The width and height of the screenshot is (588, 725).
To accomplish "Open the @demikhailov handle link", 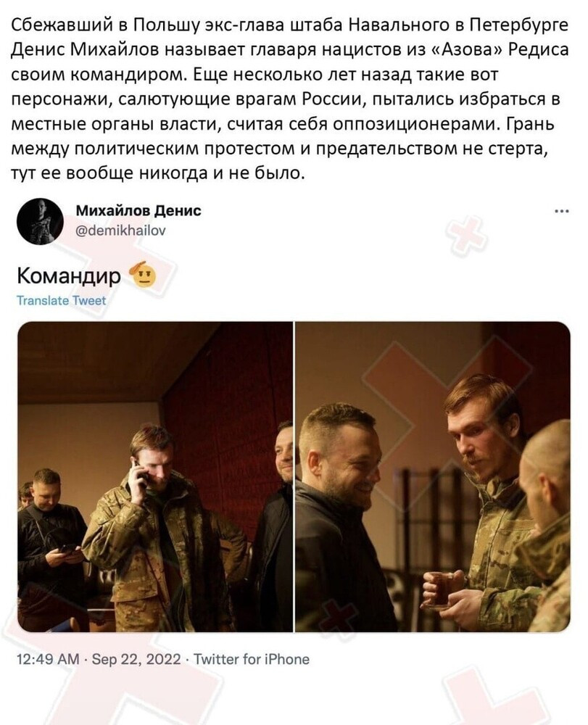I will pyautogui.click(x=120, y=231).
